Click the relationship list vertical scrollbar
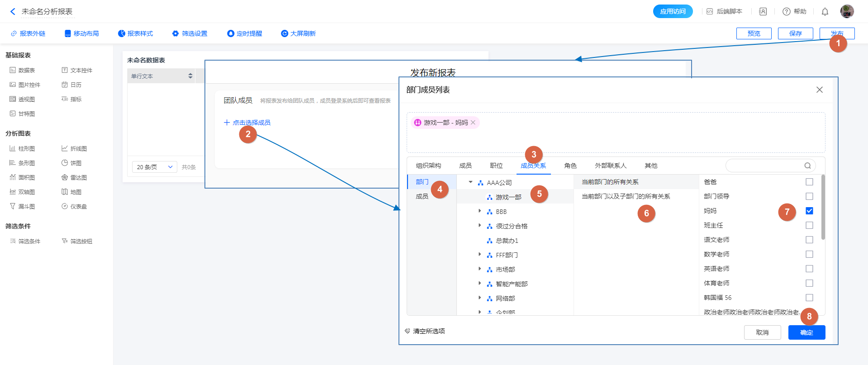Screen dimensions: 868x365 [x=823, y=208]
